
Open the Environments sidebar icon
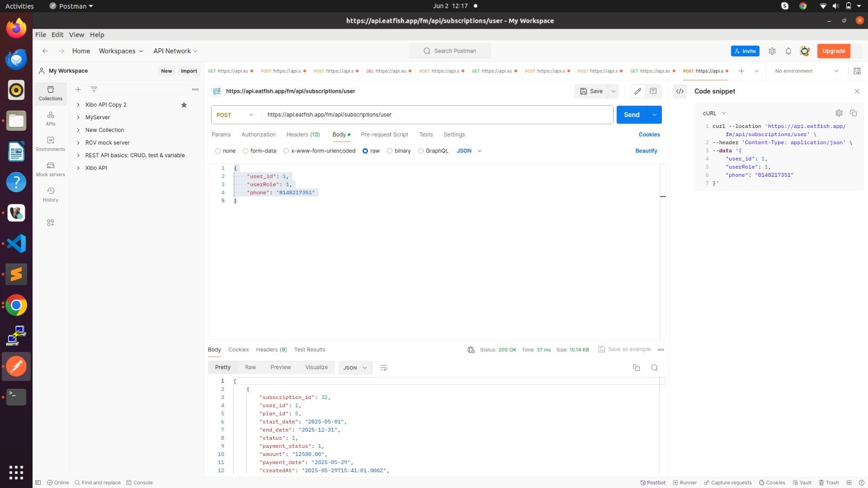[x=50, y=144]
